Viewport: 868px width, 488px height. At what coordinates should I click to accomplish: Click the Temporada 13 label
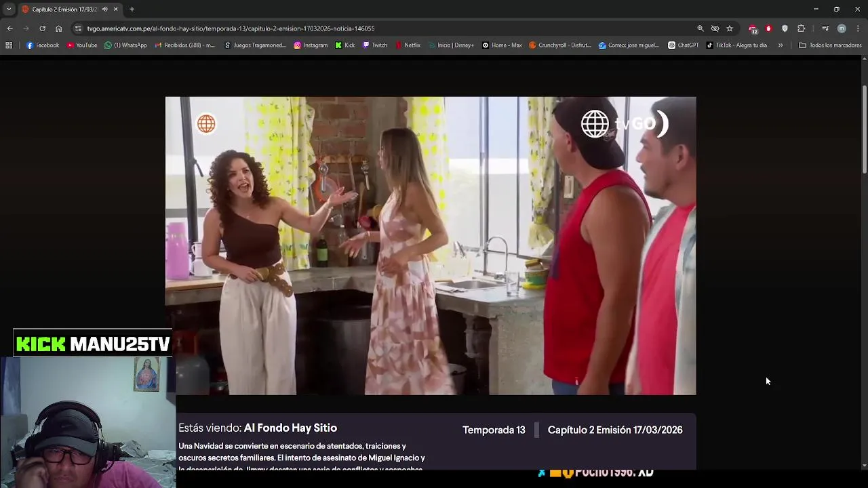click(x=494, y=430)
